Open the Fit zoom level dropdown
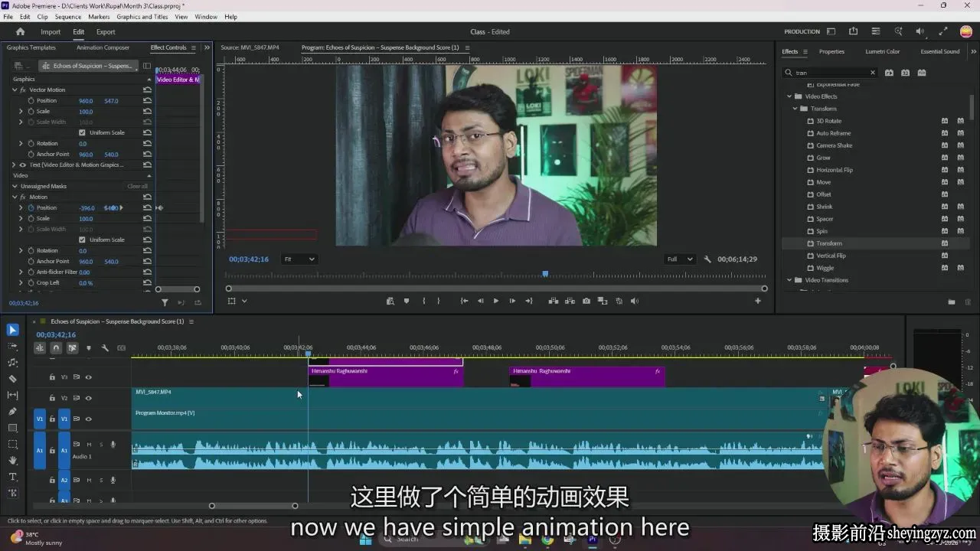Image resolution: width=980 pixels, height=551 pixels. coord(299,259)
